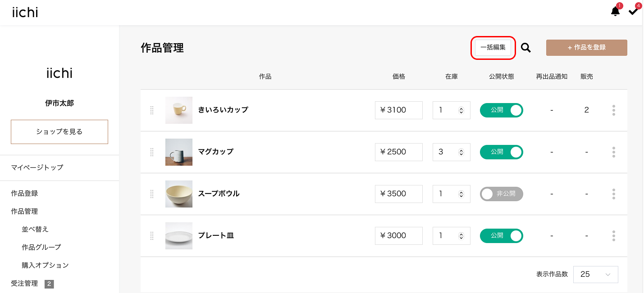Open three-dot menu for きいろいカップ
644x293 pixels.
pyautogui.click(x=613, y=110)
